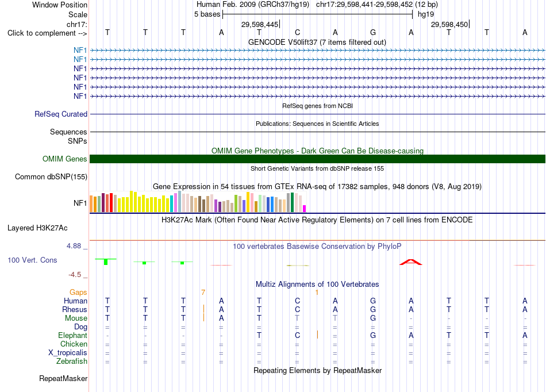The height and width of the screenshot is (392, 546).
Task: Click base G in the chr17 sequence row
Action: coord(373,32)
